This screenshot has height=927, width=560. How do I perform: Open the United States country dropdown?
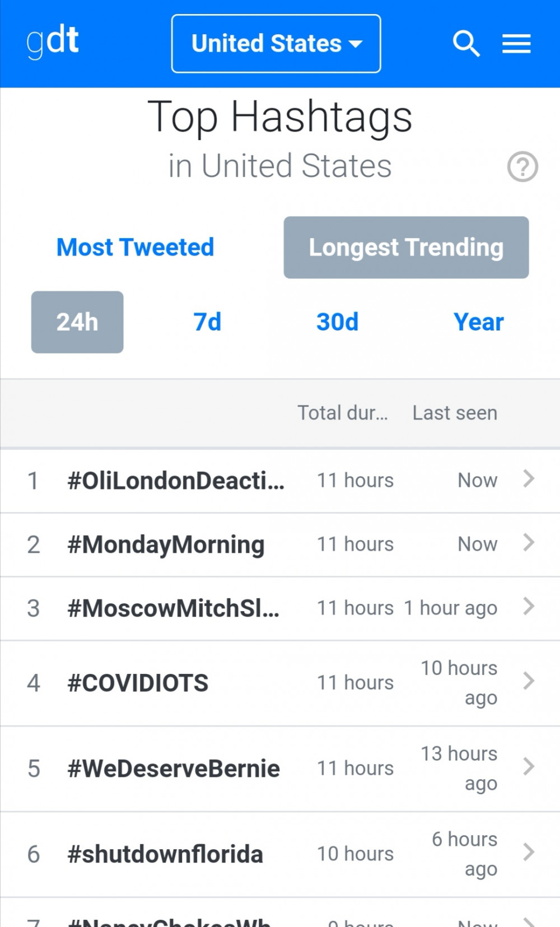(276, 44)
